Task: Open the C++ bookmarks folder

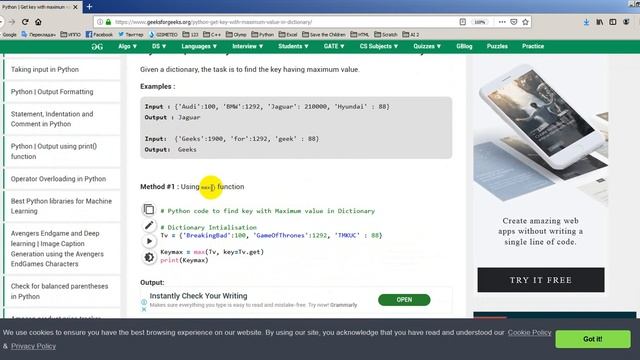Action: pyautogui.click(x=212, y=35)
